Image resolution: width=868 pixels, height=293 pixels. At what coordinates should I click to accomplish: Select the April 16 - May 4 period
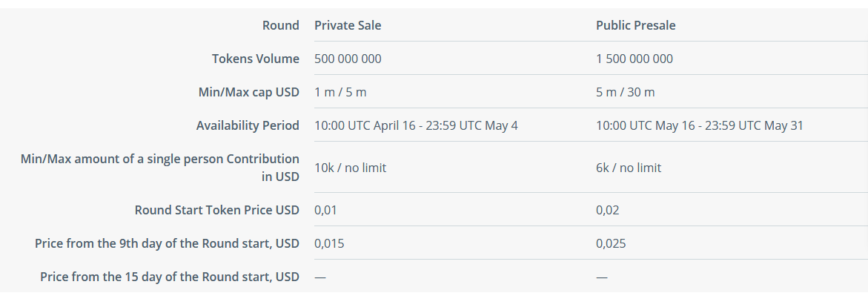tap(417, 125)
